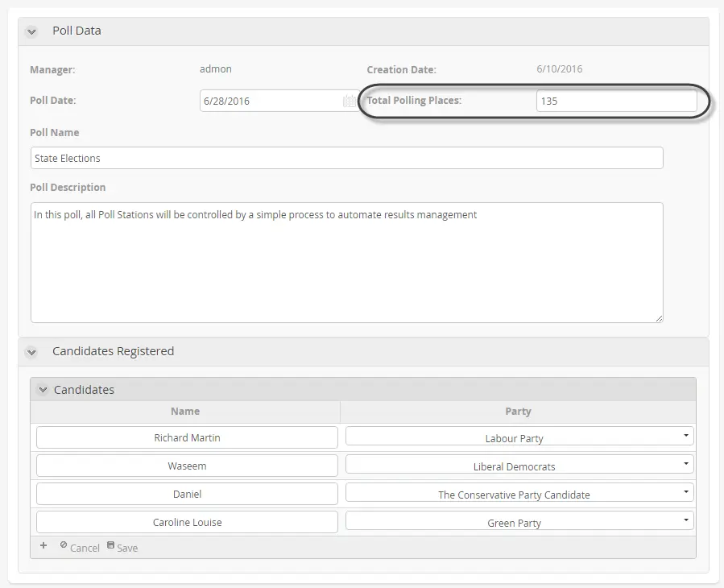Add a new candidate row with plus icon
Screen dimensions: 724x588
43,545
